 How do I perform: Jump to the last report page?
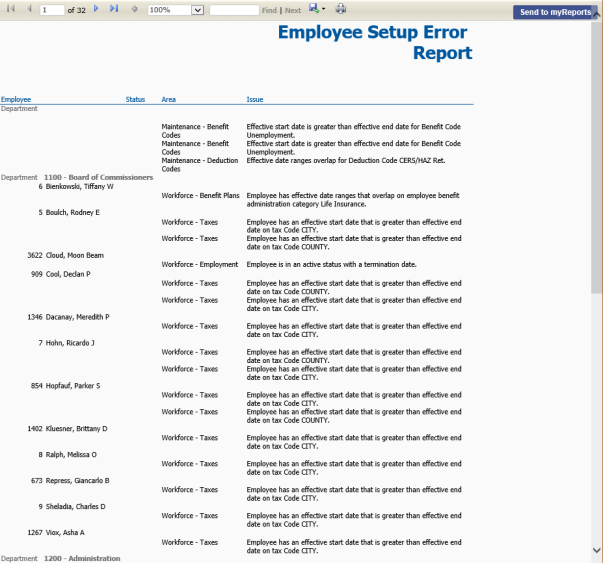click(x=113, y=9)
